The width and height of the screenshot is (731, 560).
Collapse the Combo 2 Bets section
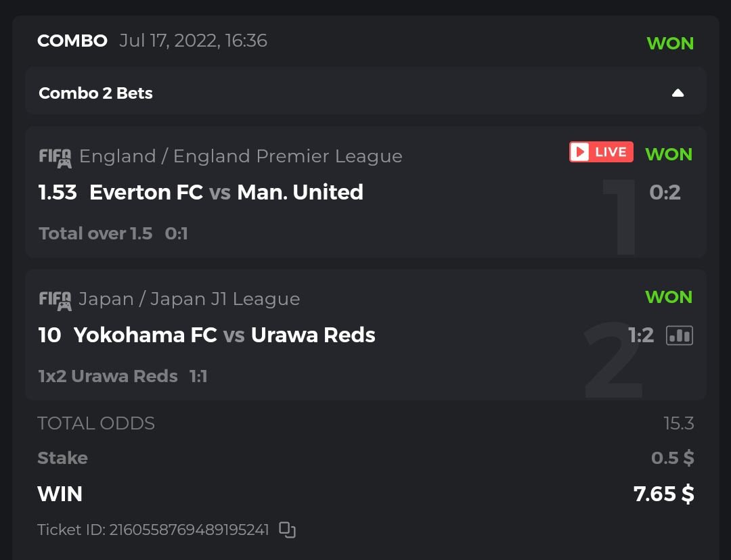(678, 93)
